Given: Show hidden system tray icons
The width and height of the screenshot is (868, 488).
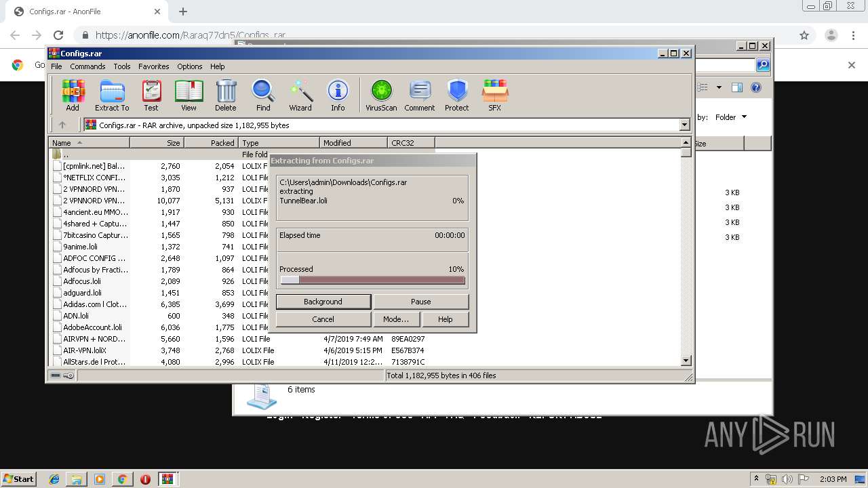Looking at the screenshot, I should pyautogui.click(x=756, y=479).
